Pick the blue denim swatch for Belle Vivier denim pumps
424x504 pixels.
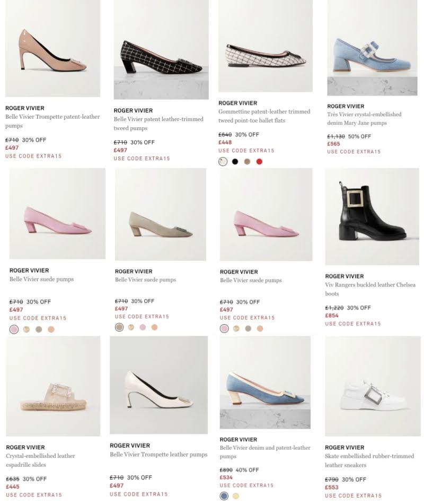point(224,496)
